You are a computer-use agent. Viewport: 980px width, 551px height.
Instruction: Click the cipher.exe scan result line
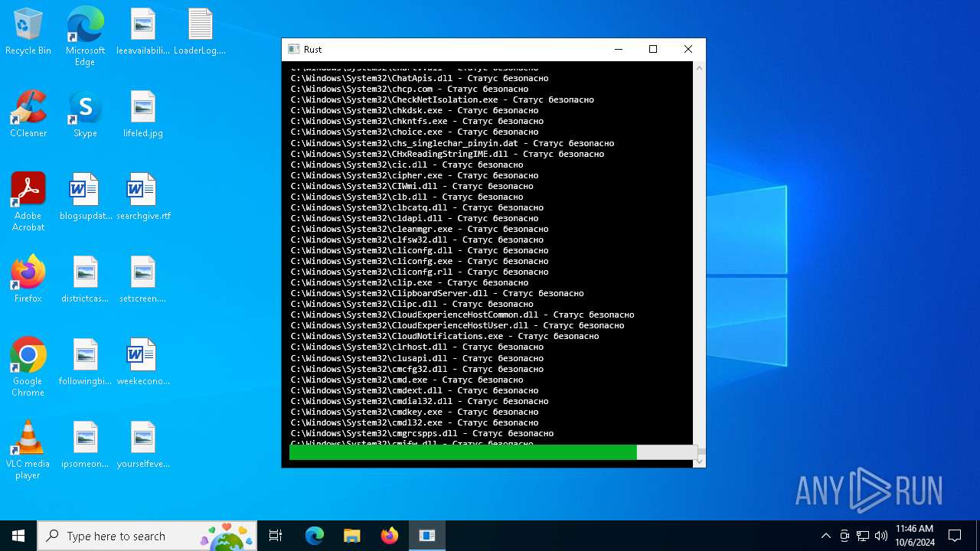(x=414, y=175)
